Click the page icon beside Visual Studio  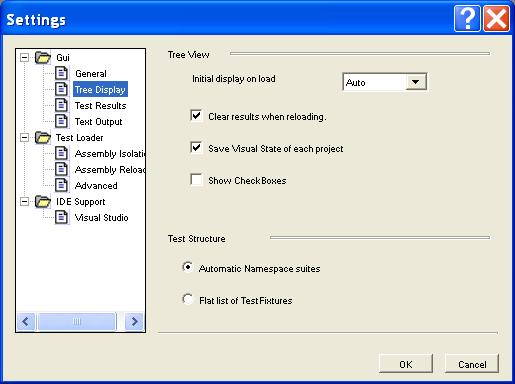[61, 217]
